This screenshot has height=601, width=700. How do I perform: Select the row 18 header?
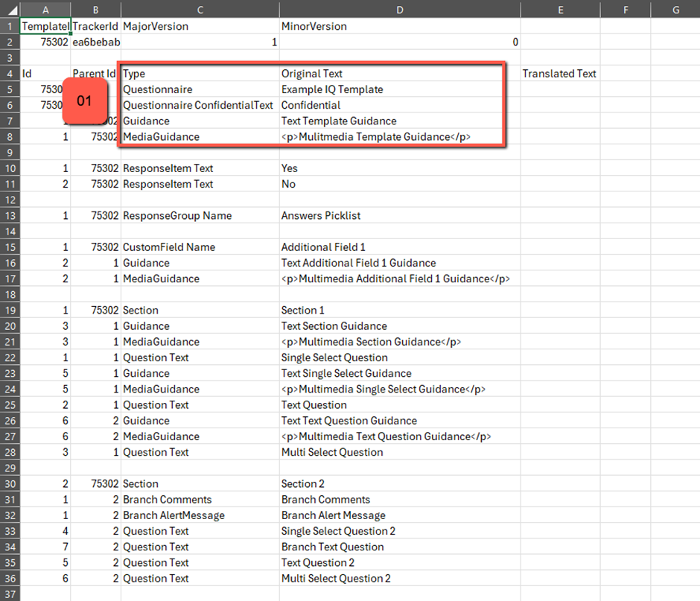10,294
